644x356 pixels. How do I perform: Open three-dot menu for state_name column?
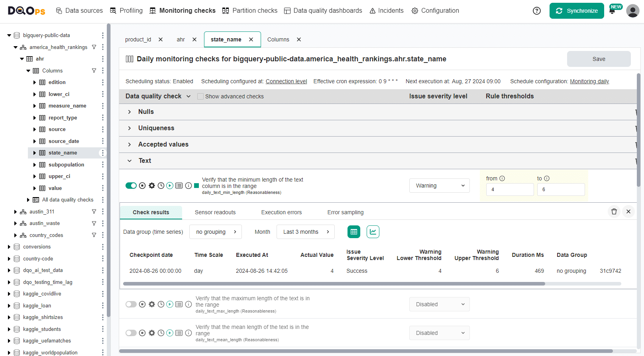102,153
